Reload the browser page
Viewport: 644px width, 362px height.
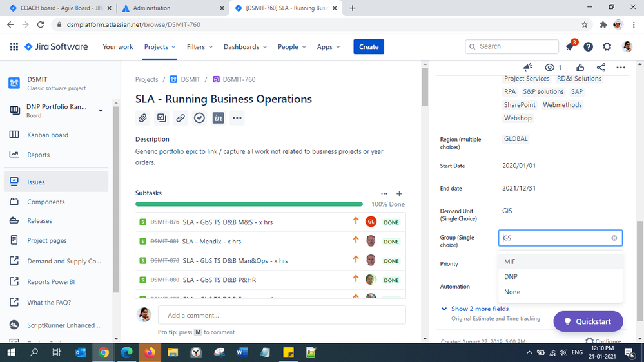[40, 24]
